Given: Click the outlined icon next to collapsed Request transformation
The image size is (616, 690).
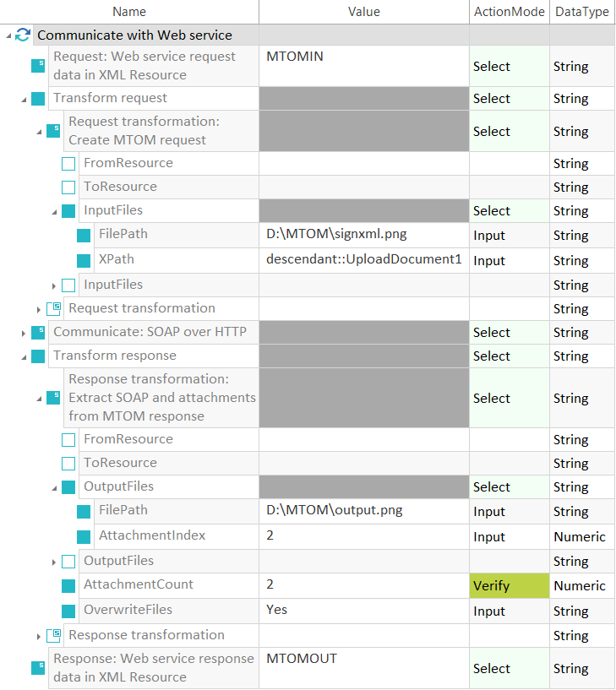Looking at the screenshot, I should 53,308.
